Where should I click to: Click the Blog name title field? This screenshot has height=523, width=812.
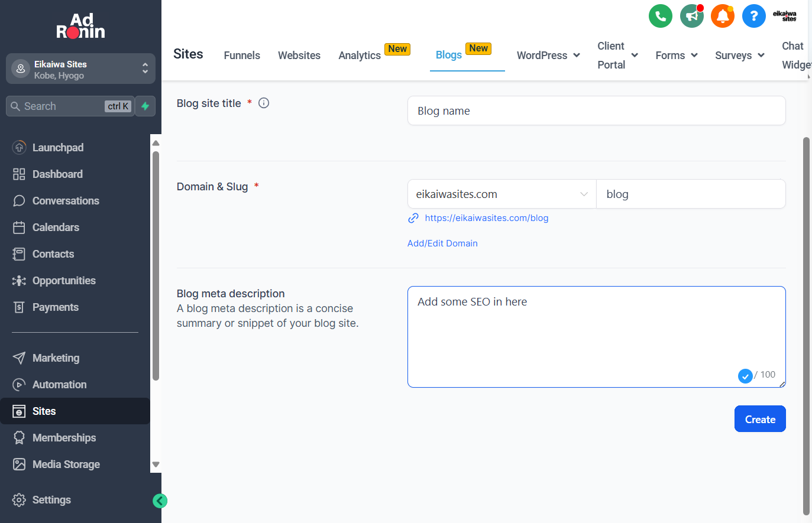[596, 111]
